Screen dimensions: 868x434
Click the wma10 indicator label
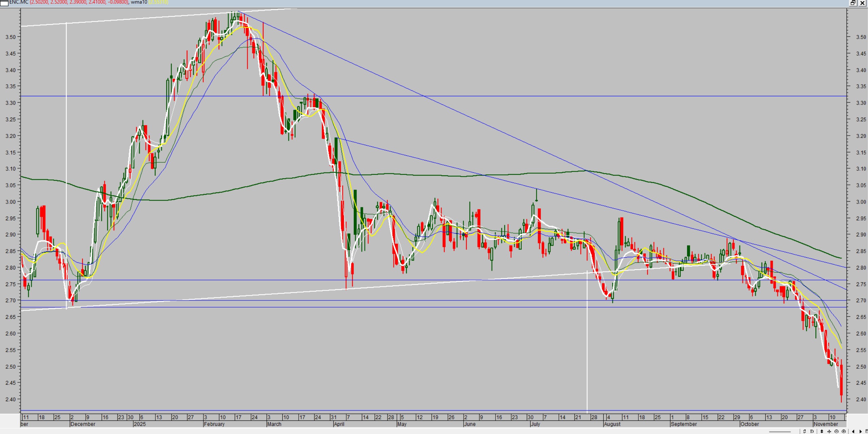coord(139,2)
